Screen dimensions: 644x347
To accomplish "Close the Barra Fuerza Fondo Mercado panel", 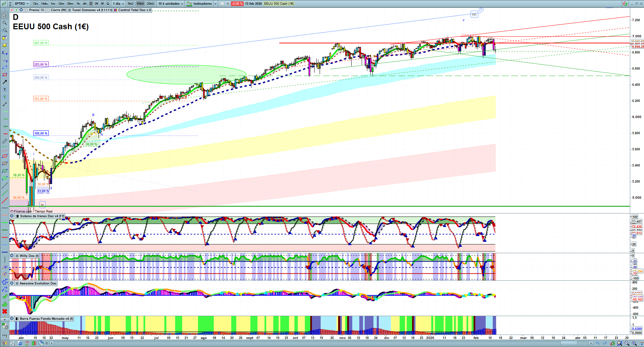I will click(12, 319).
